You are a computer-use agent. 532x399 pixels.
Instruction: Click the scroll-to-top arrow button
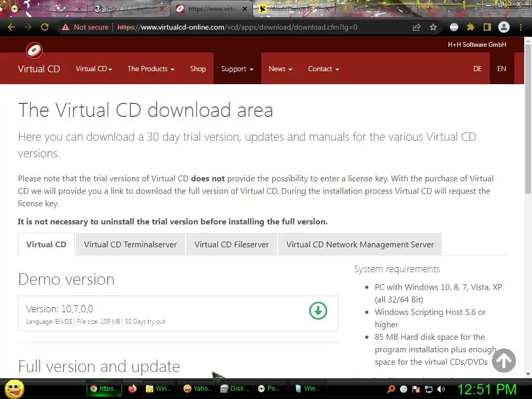[x=504, y=361]
